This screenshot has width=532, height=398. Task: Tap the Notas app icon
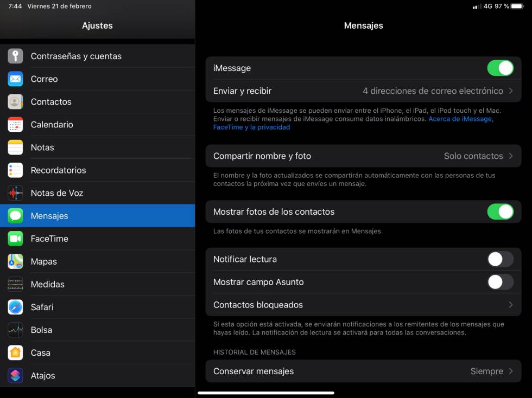pos(15,147)
